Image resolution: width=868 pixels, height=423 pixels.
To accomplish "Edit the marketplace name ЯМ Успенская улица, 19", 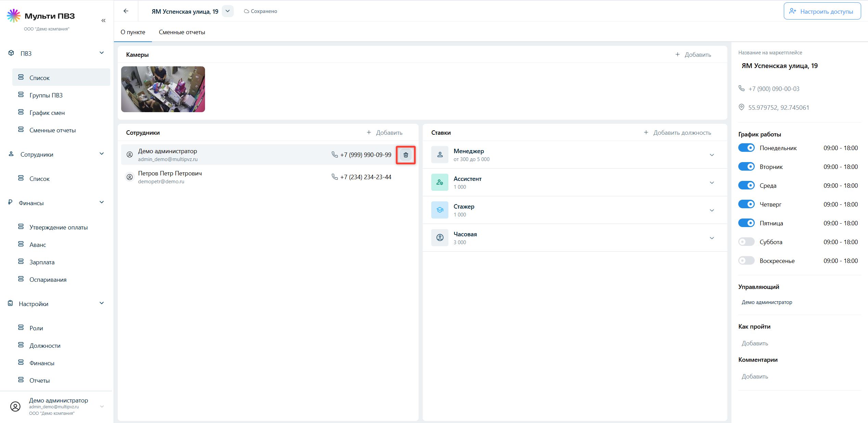I will [x=780, y=66].
